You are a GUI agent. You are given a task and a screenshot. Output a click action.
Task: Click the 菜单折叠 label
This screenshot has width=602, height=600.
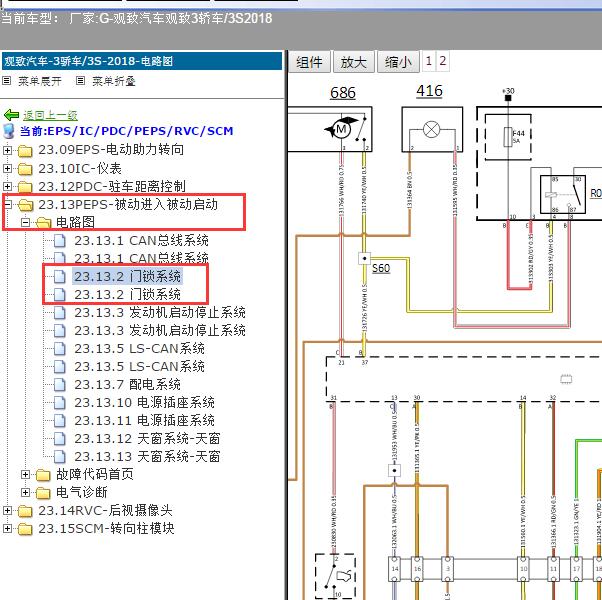click(114, 81)
